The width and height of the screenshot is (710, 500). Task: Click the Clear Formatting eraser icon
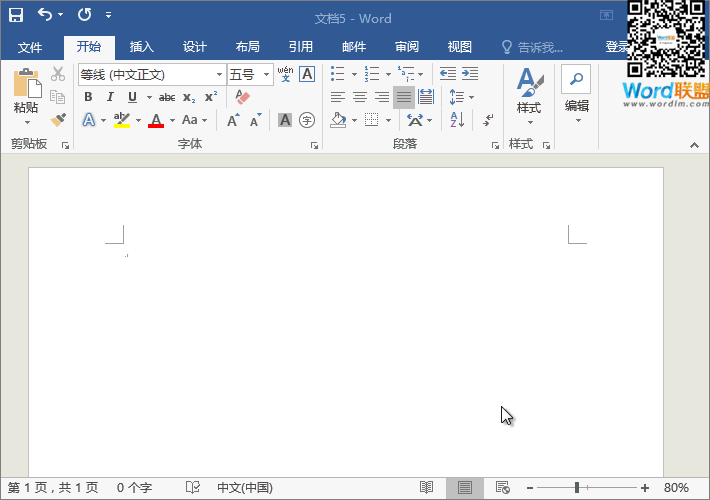(x=242, y=97)
